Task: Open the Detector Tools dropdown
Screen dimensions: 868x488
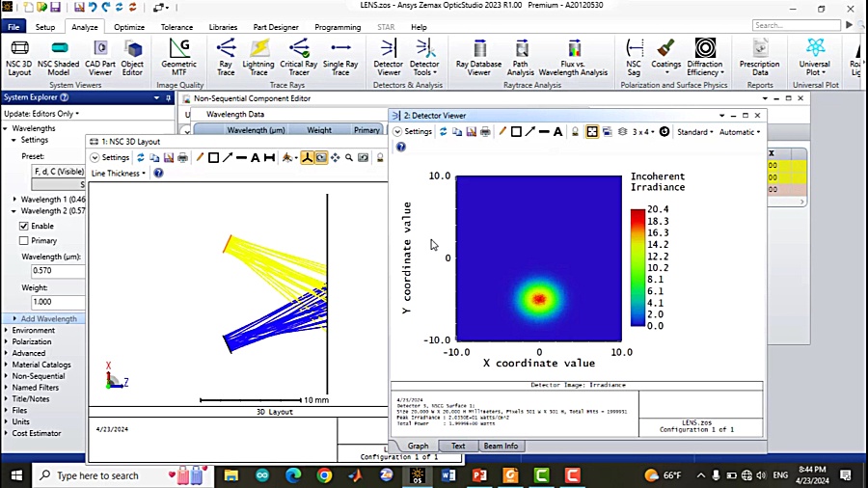Action: pyautogui.click(x=424, y=58)
